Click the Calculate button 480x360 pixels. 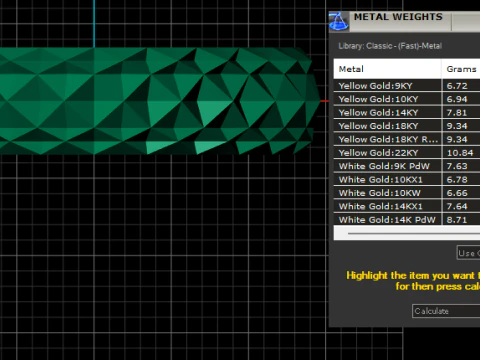tap(446, 311)
